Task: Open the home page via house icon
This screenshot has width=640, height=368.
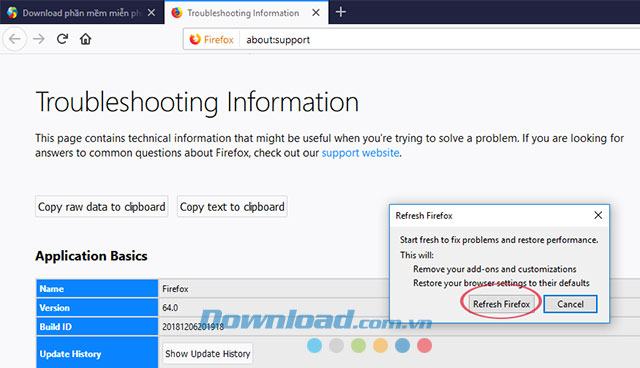Action: point(85,39)
